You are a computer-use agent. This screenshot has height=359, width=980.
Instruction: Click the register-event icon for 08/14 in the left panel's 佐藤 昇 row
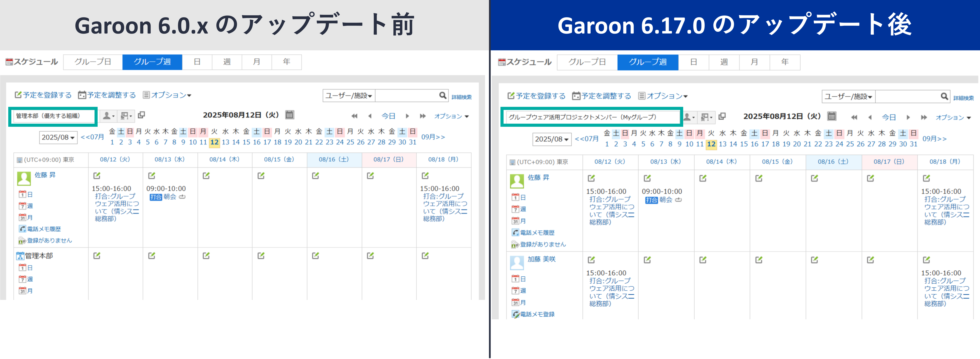tap(206, 176)
